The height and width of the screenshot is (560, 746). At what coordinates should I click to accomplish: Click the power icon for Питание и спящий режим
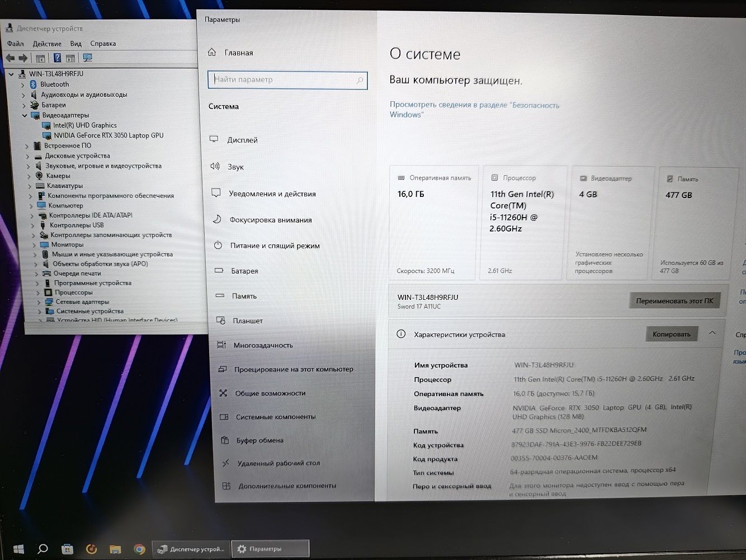tap(218, 245)
